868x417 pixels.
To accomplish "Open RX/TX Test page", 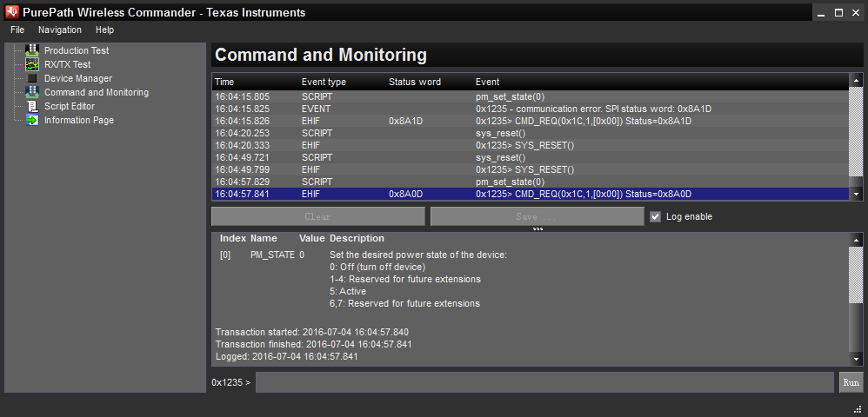I will 67,64.
